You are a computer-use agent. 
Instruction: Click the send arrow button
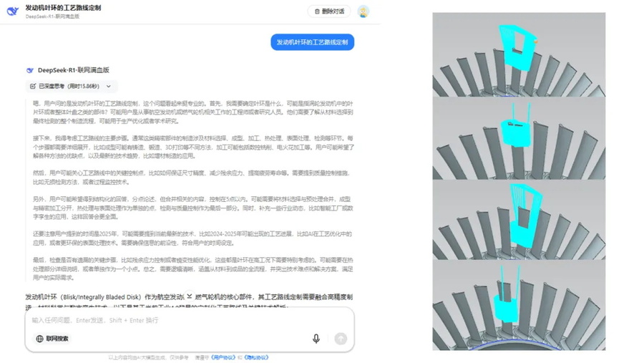coord(341,339)
